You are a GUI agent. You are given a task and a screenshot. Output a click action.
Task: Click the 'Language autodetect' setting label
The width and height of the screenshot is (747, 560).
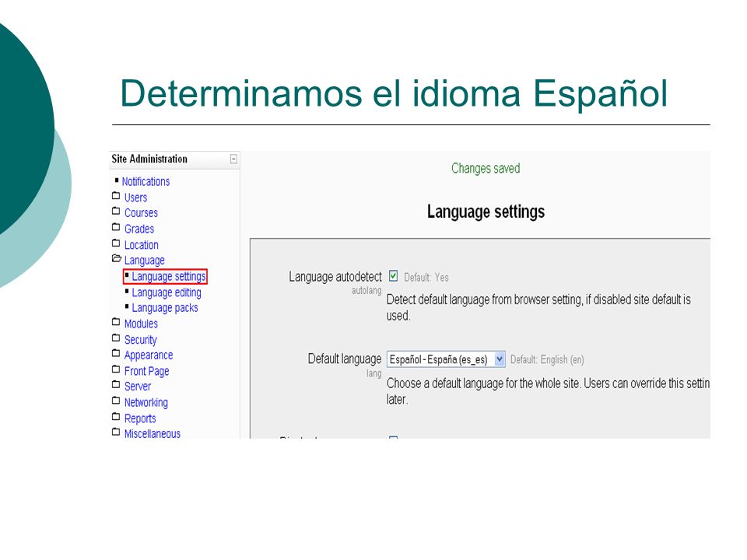(335, 277)
